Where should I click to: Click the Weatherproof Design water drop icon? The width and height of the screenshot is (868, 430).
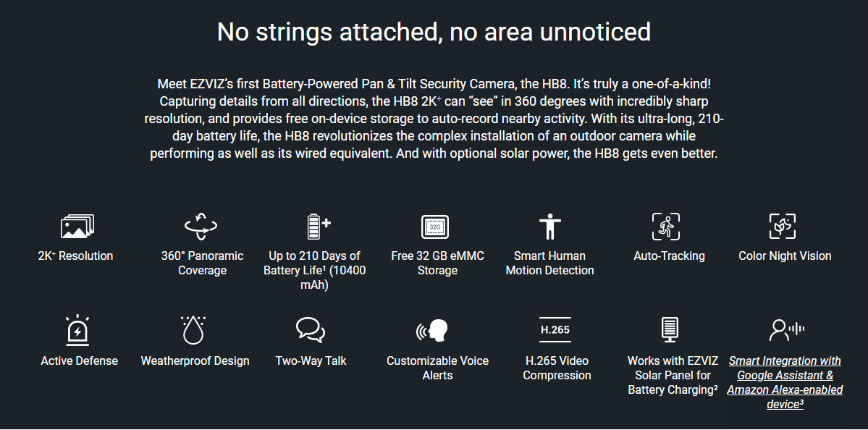pyautogui.click(x=193, y=330)
